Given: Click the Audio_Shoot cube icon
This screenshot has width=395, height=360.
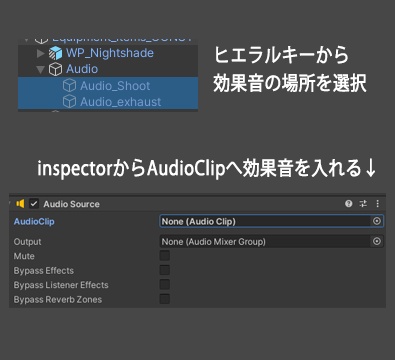Looking at the screenshot, I should click(69, 86).
